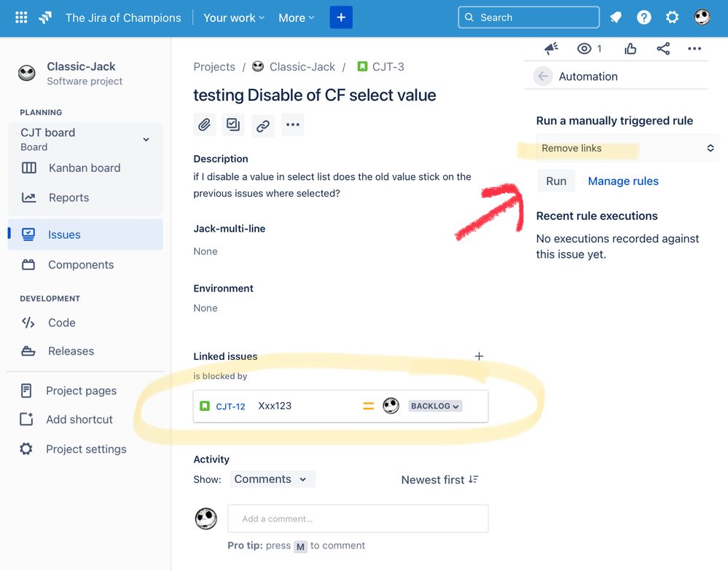728x571 pixels.
Task: Click the CJT-12 story type icon
Action: click(204, 406)
